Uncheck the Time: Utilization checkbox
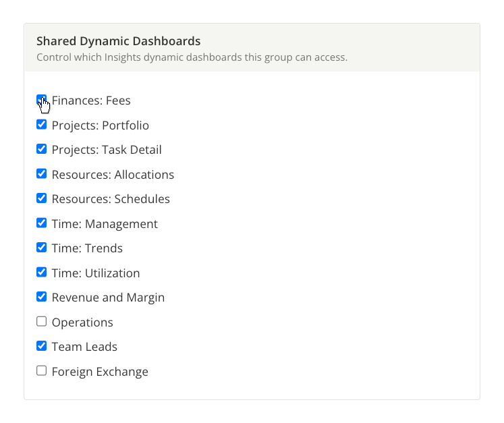The height and width of the screenshot is (423, 504). click(x=41, y=272)
